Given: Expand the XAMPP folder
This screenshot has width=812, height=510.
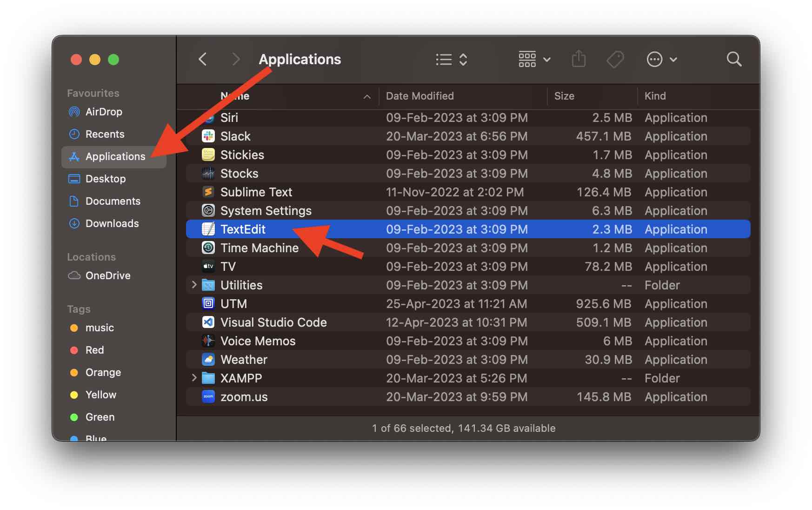Looking at the screenshot, I should [x=194, y=378].
